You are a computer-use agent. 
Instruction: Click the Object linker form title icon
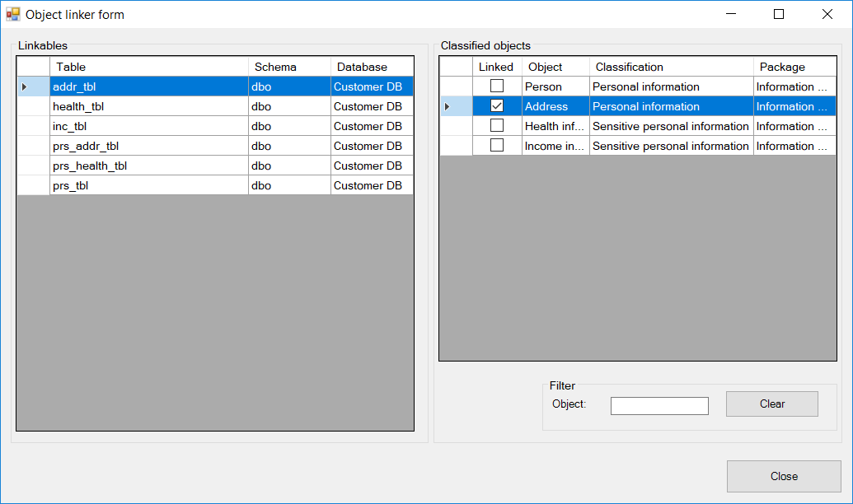click(x=13, y=14)
